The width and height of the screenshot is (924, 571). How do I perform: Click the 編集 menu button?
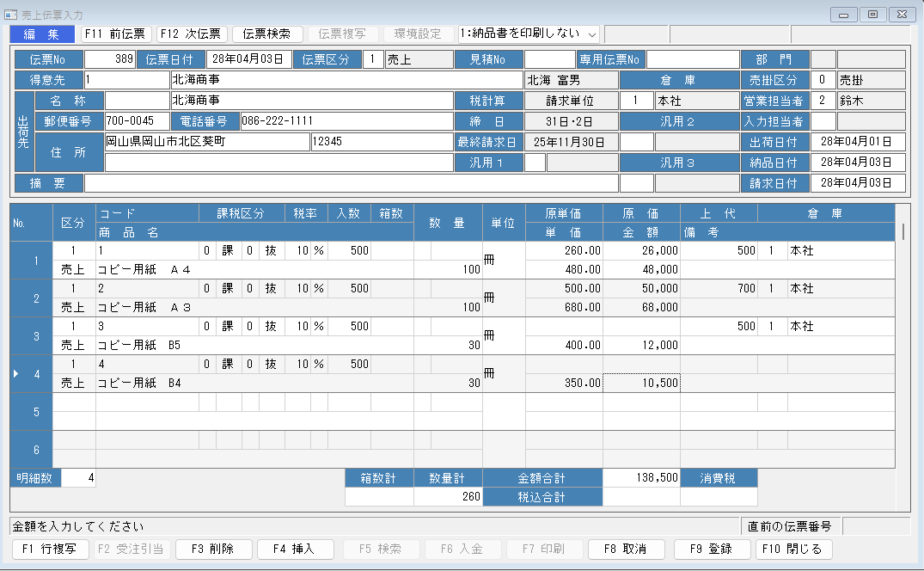[x=42, y=34]
